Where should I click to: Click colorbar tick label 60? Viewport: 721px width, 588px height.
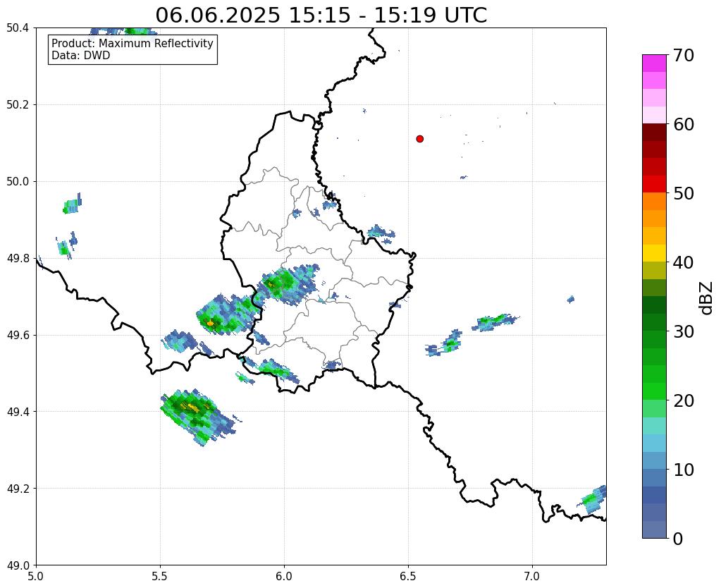click(684, 124)
